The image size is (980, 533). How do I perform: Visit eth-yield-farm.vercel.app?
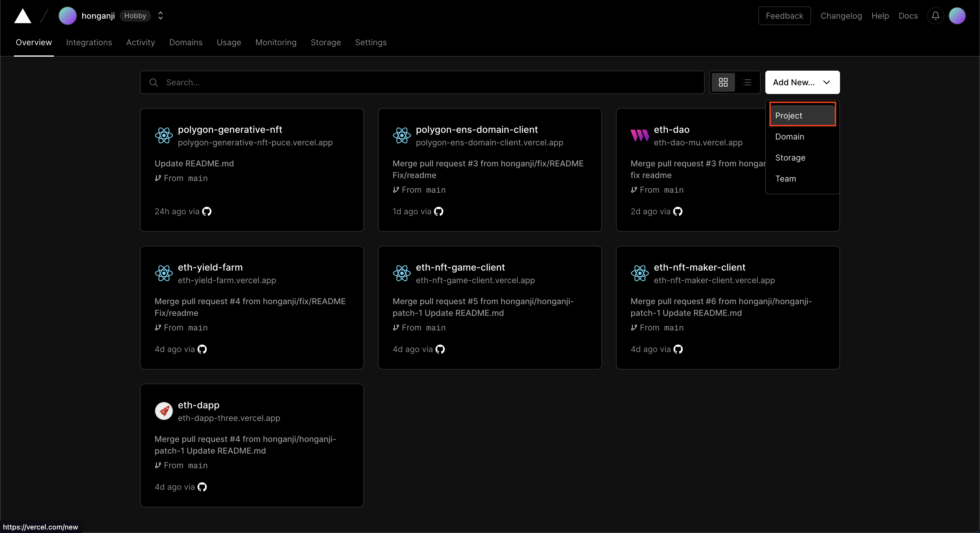[227, 280]
